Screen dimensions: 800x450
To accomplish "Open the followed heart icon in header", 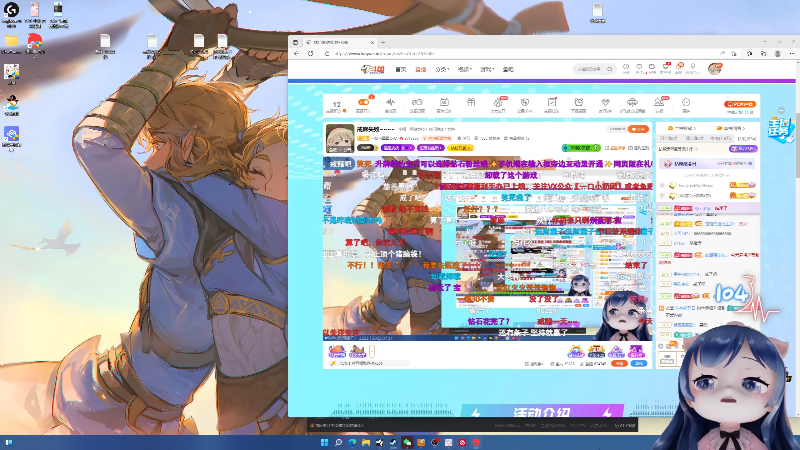I will 639,68.
